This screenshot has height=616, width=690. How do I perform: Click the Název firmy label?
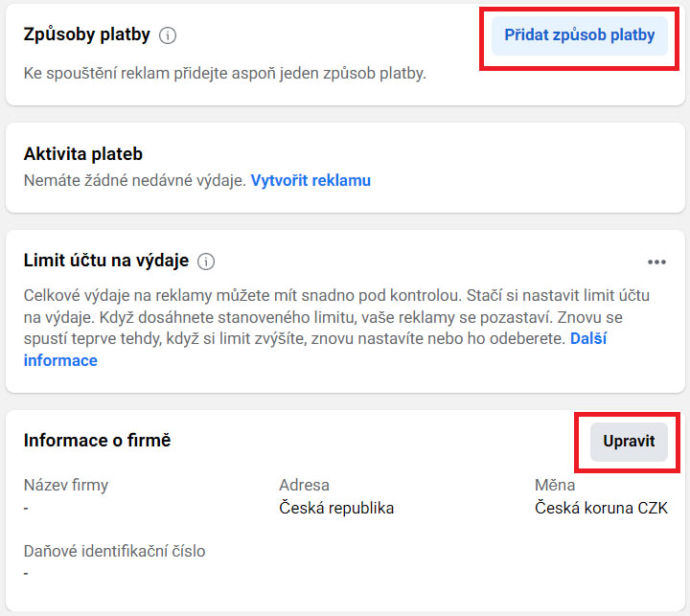point(66,486)
